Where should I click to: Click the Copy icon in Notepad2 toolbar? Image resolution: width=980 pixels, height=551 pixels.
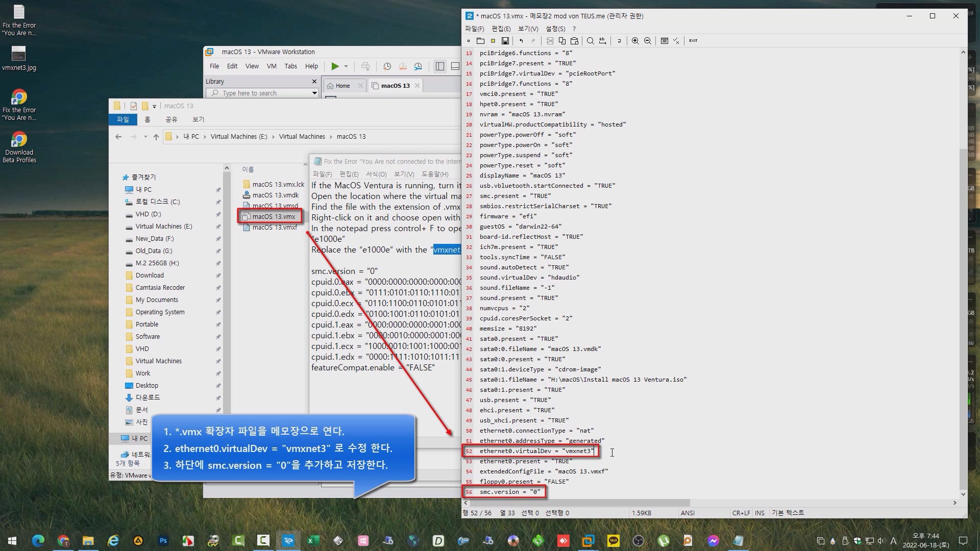click(562, 41)
